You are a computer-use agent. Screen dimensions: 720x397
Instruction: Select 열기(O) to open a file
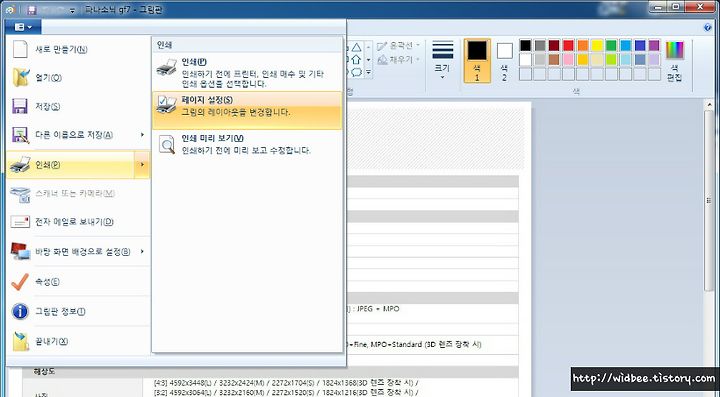78,78
